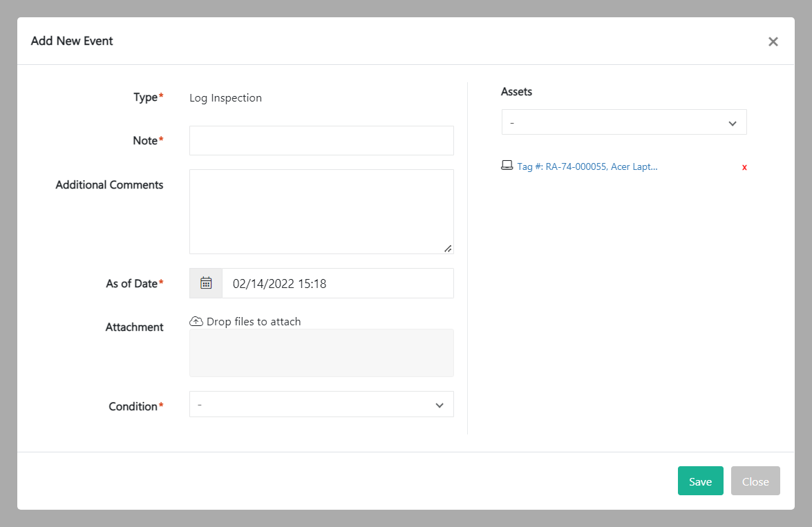Open the calendar date picker icon
Image resolution: width=812 pixels, height=527 pixels.
point(205,282)
